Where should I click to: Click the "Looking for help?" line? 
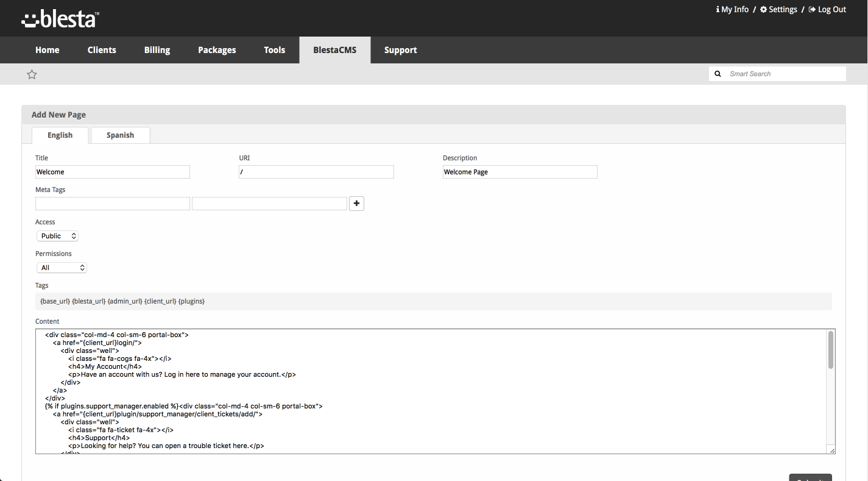click(166, 446)
